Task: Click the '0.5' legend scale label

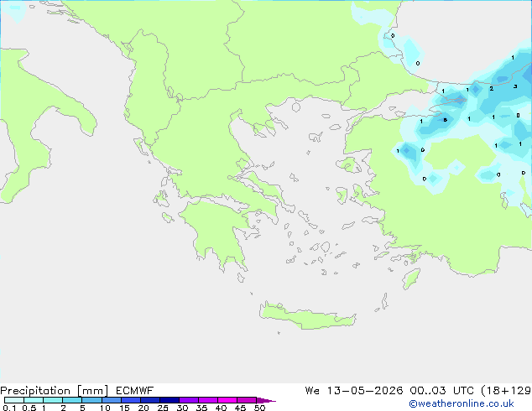Action: (x=29, y=408)
